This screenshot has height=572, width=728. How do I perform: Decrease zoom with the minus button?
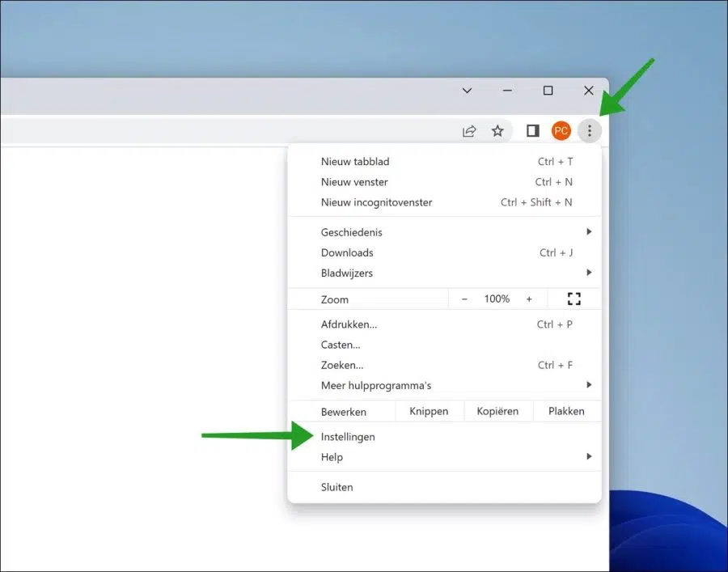pyautogui.click(x=464, y=299)
